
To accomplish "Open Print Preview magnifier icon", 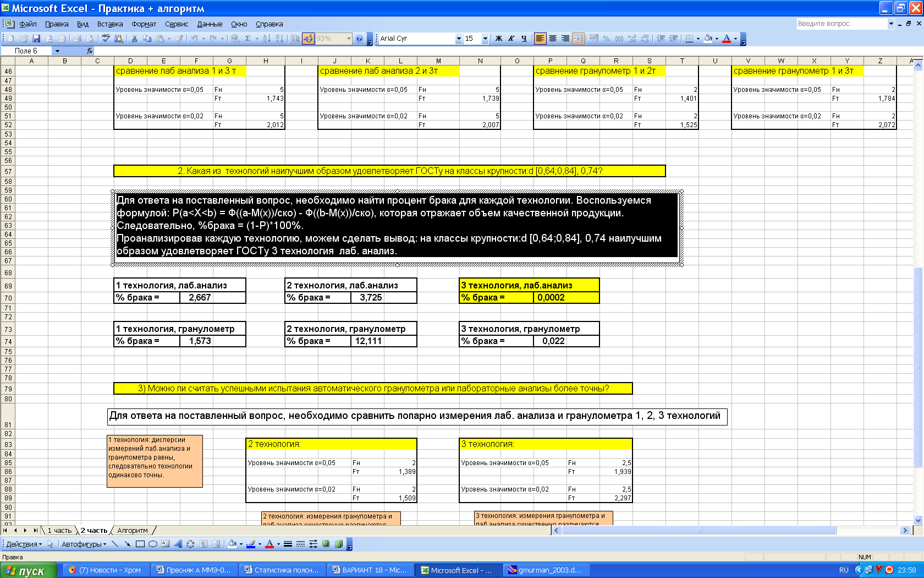I will coord(90,39).
